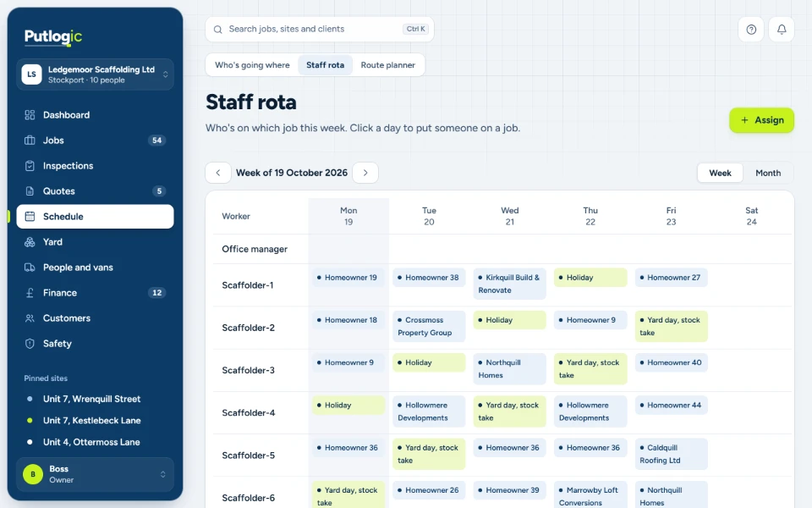Click the Putlogic logo

click(52, 36)
